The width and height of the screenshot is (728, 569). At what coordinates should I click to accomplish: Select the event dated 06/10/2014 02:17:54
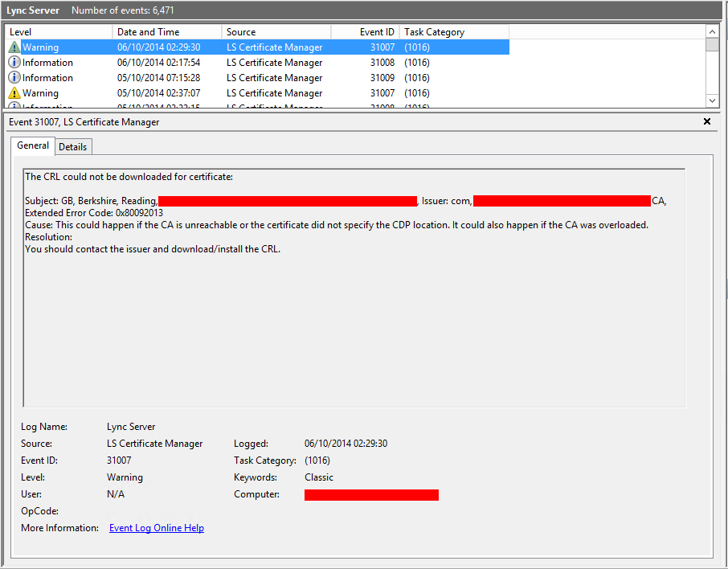point(257,62)
